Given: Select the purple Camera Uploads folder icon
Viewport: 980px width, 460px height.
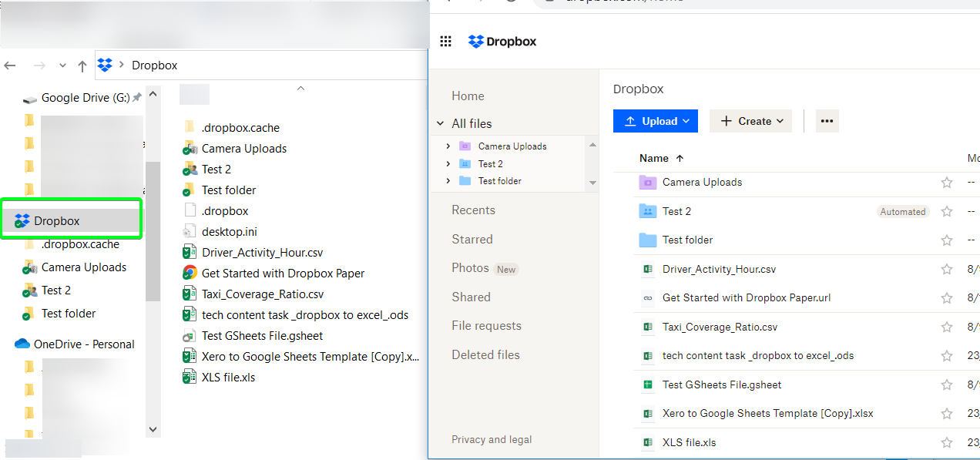Looking at the screenshot, I should [647, 183].
